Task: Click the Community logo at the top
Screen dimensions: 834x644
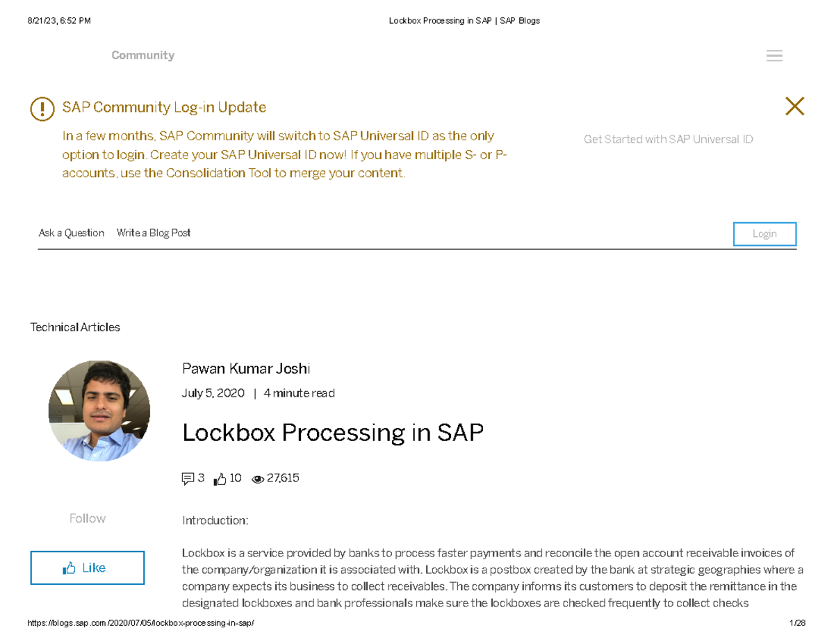Action: (142, 55)
